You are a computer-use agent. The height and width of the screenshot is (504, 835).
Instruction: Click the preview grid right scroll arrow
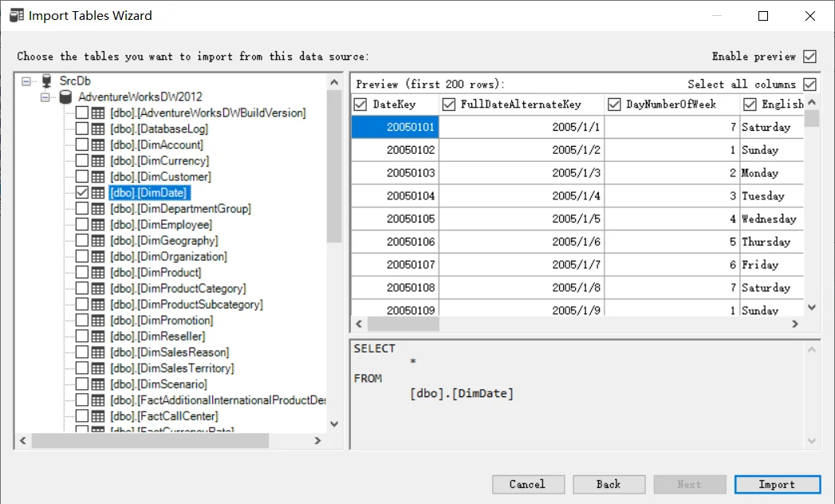tap(795, 324)
